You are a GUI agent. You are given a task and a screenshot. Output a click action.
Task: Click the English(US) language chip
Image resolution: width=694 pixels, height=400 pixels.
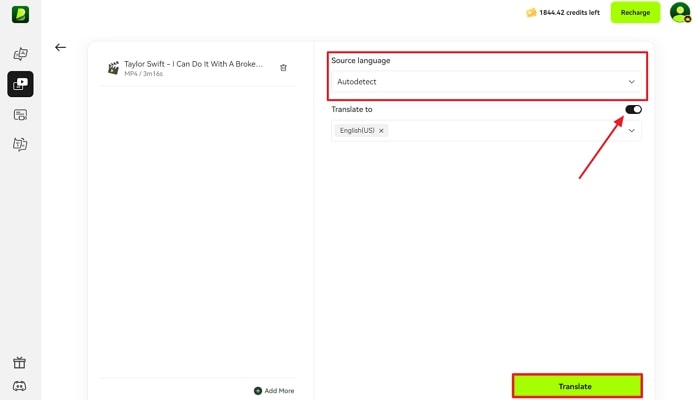(356, 131)
